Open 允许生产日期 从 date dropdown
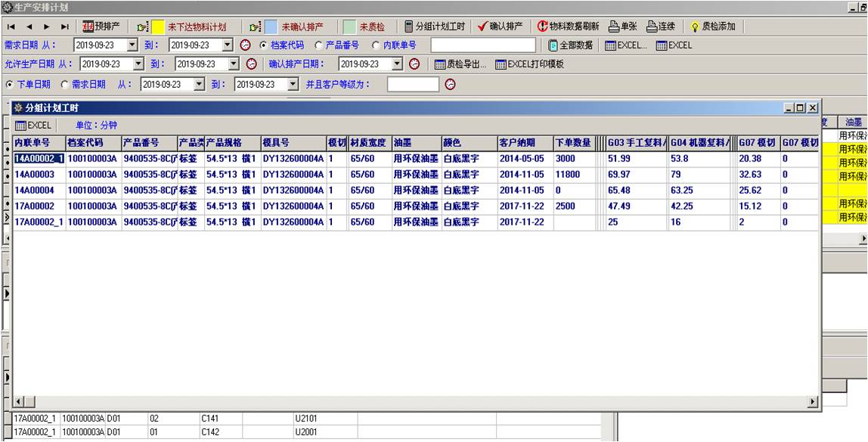This screenshot has height=442, width=868. click(x=138, y=64)
